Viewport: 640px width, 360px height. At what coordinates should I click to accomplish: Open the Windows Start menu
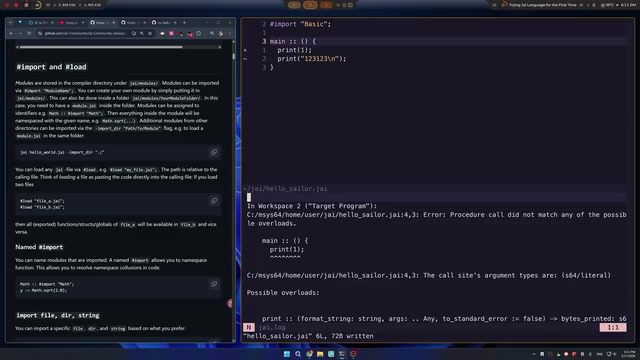pos(287,354)
